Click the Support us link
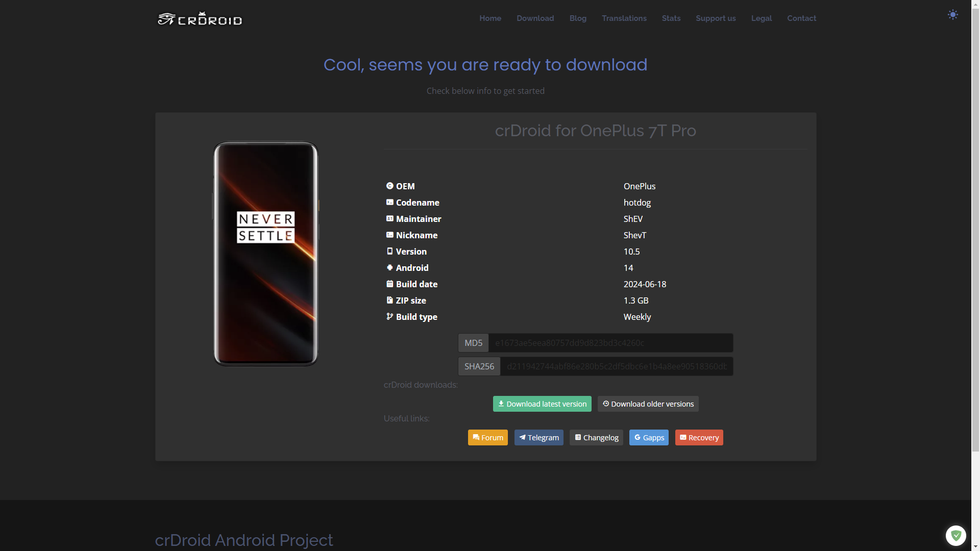This screenshot has height=551, width=980. point(716,18)
